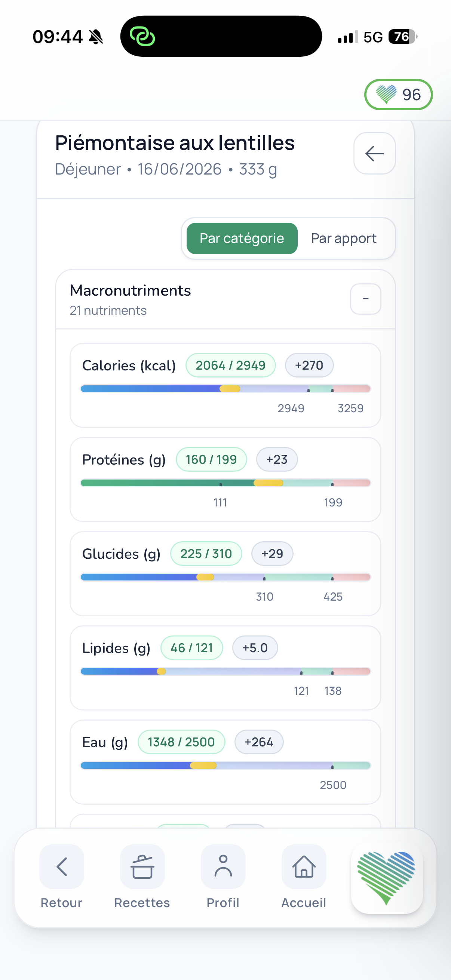Switch view to Par catégorie
This screenshot has height=980, width=451.
[x=242, y=238]
